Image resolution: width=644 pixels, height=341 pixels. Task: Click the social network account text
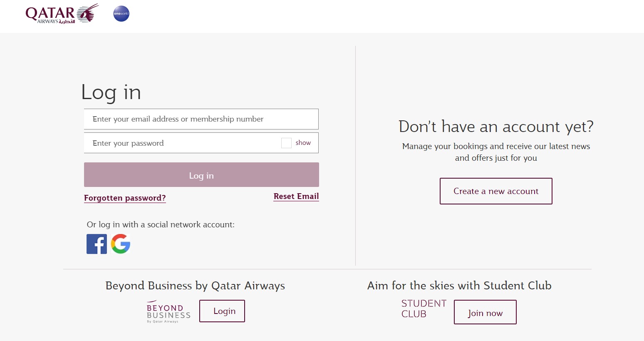tap(161, 225)
